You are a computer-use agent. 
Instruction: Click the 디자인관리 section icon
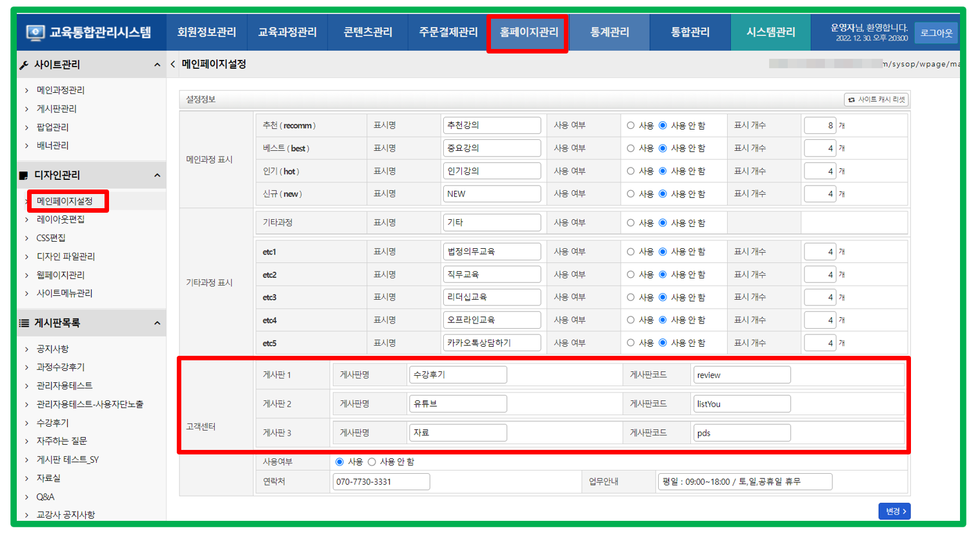click(24, 175)
